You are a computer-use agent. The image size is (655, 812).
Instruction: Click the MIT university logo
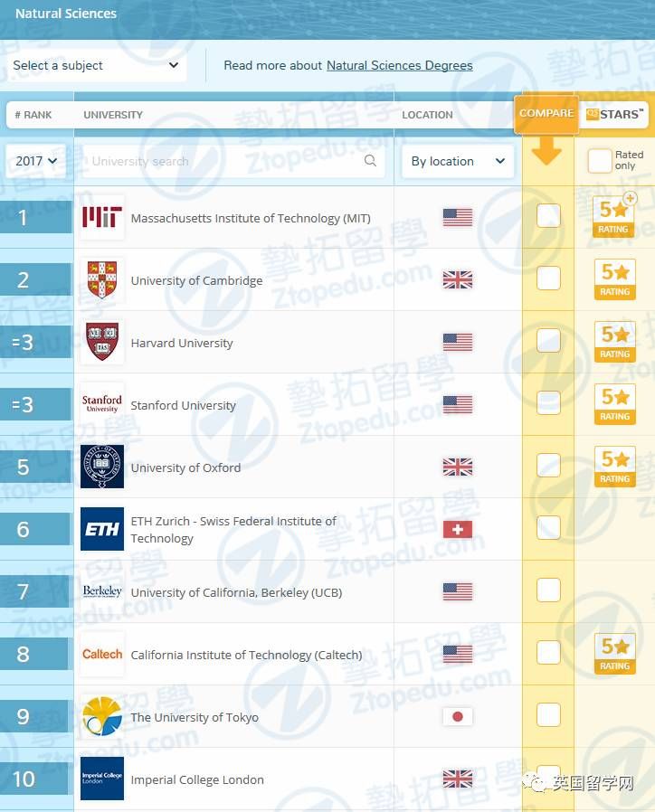tap(102, 218)
